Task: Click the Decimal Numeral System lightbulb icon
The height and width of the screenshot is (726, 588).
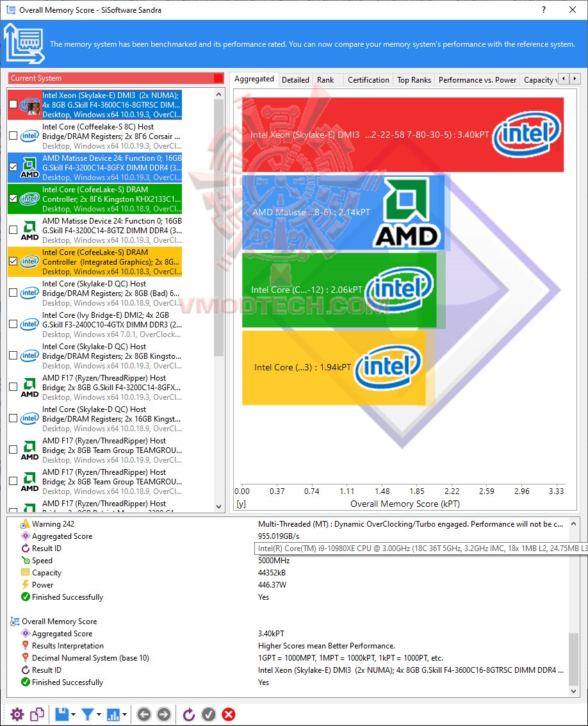Action: pyautogui.click(x=26, y=658)
